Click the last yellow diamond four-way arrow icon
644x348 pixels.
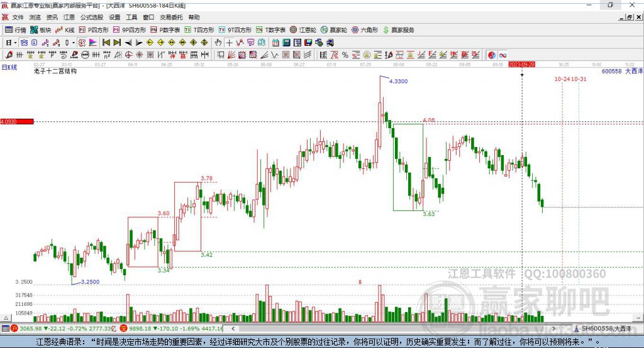point(204,43)
